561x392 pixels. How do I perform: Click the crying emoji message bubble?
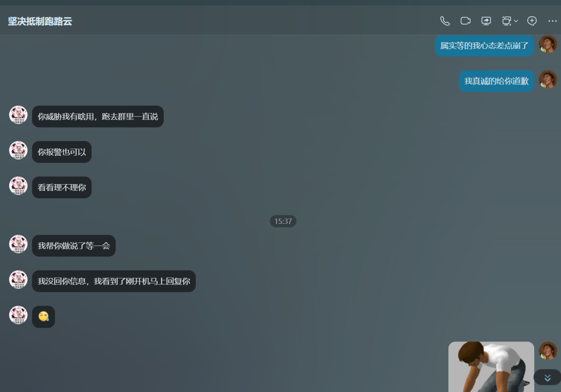click(x=44, y=317)
